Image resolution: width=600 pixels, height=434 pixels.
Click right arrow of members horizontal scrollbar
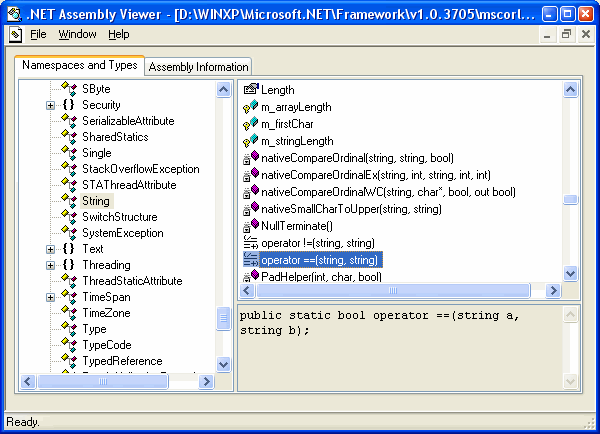click(x=553, y=291)
